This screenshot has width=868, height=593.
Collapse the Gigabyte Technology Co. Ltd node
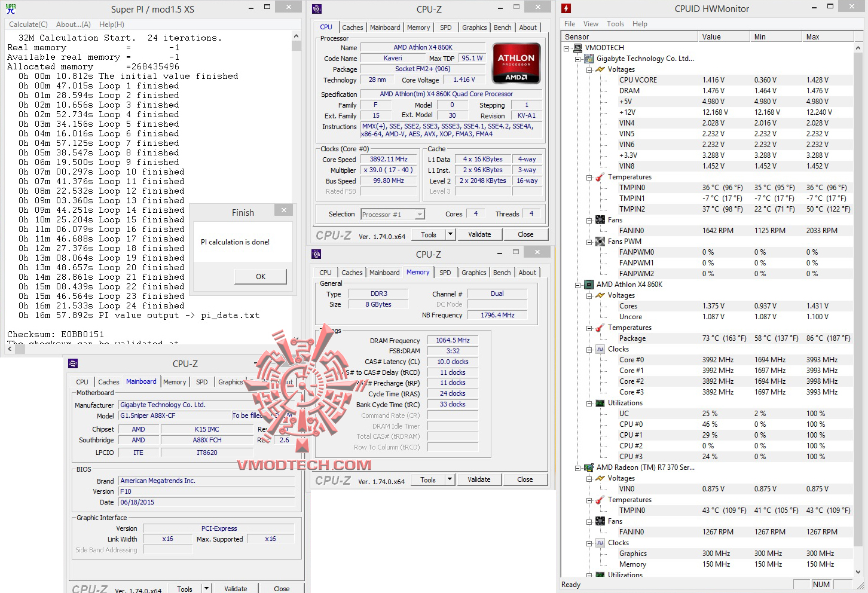pos(577,59)
